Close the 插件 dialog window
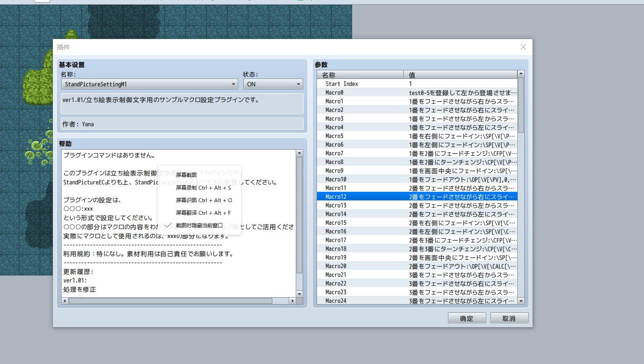Viewport: 644px width, 364px height. pyautogui.click(x=523, y=47)
